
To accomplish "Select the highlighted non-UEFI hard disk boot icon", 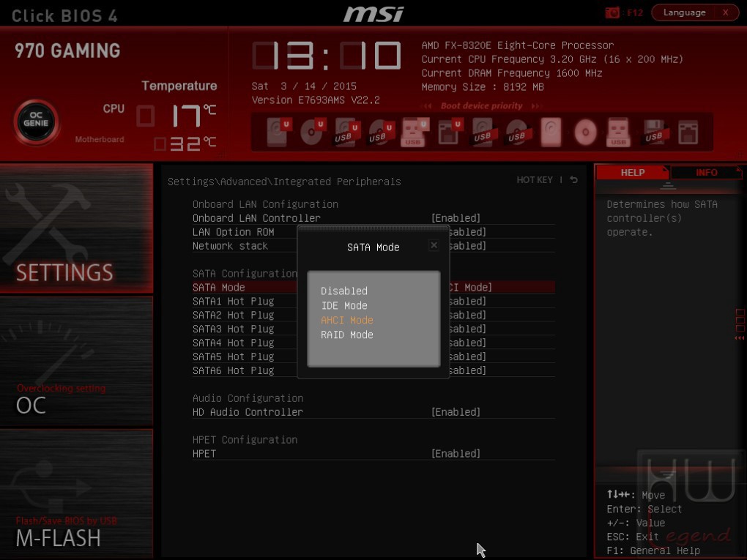I will (551, 132).
